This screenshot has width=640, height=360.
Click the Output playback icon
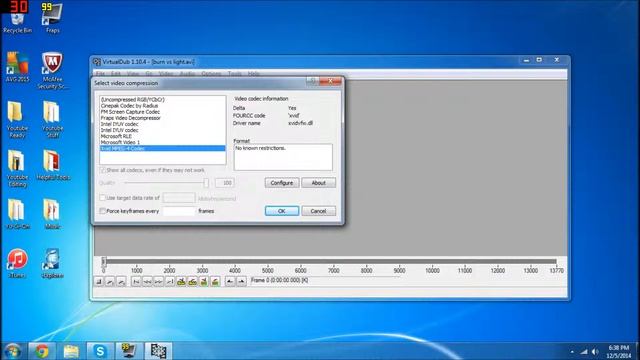121,282
